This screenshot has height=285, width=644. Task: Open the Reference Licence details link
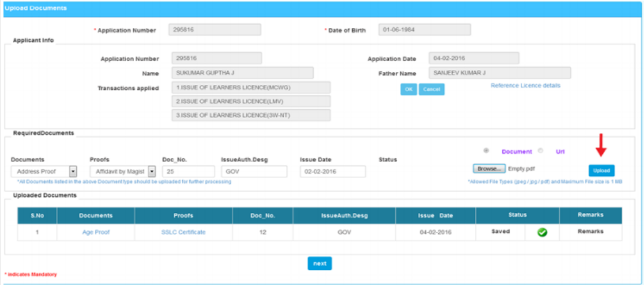click(x=525, y=85)
